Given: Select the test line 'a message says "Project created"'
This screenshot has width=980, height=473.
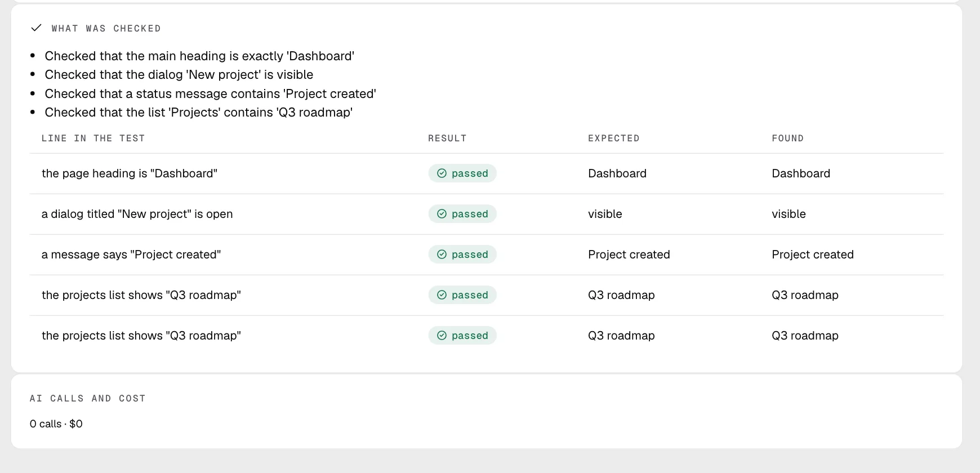Looking at the screenshot, I should [131, 255].
